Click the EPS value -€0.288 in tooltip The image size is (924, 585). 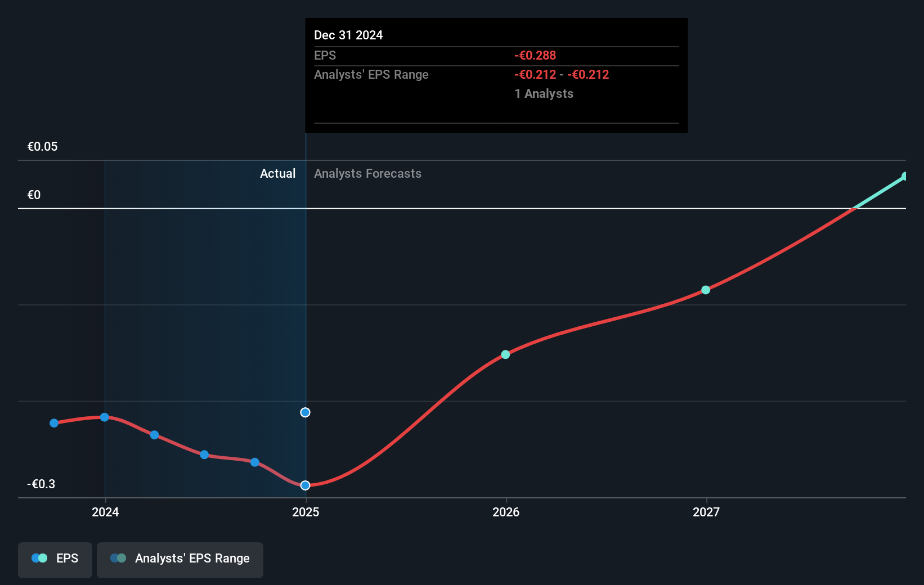click(x=535, y=55)
